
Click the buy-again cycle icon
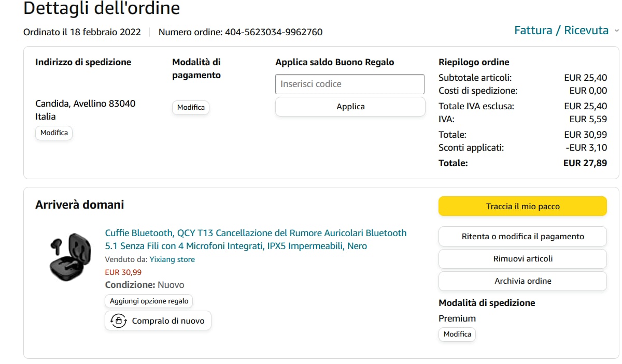pyautogui.click(x=119, y=321)
